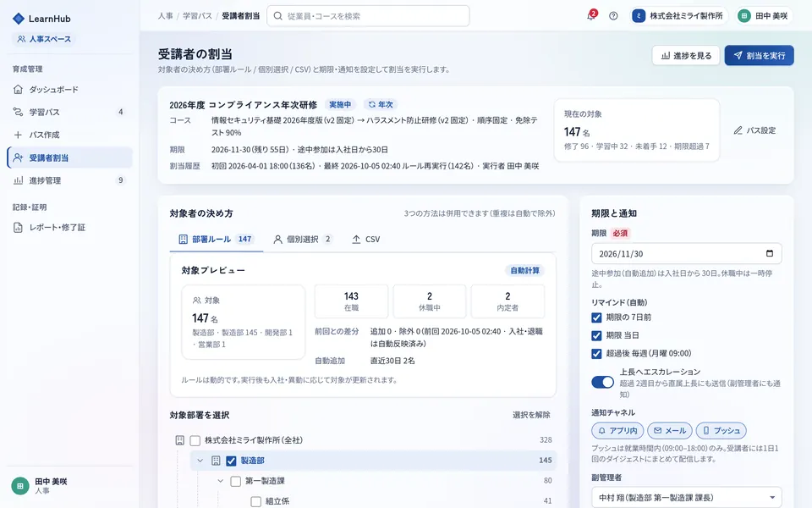Open the help question mark icon
Image resolution: width=812 pixels, height=508 pixels.
coord(613,16)
